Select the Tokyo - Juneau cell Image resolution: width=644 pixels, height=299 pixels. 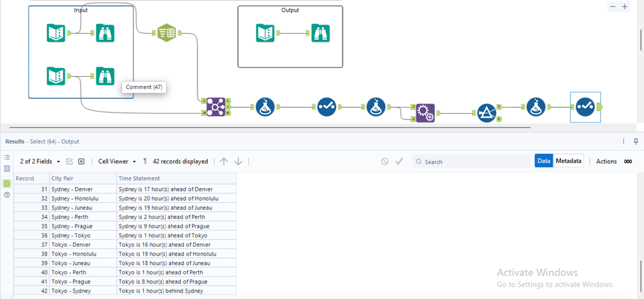click(83, 263)
